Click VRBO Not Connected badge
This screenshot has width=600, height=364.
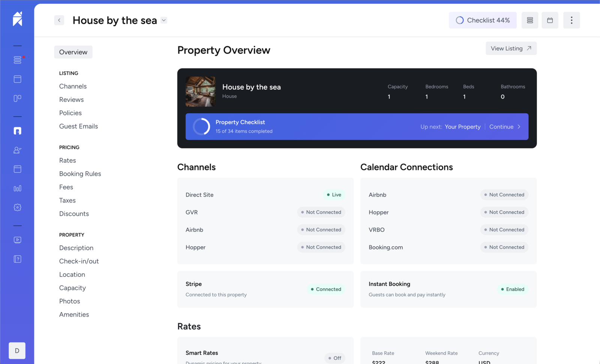(504, 230)
